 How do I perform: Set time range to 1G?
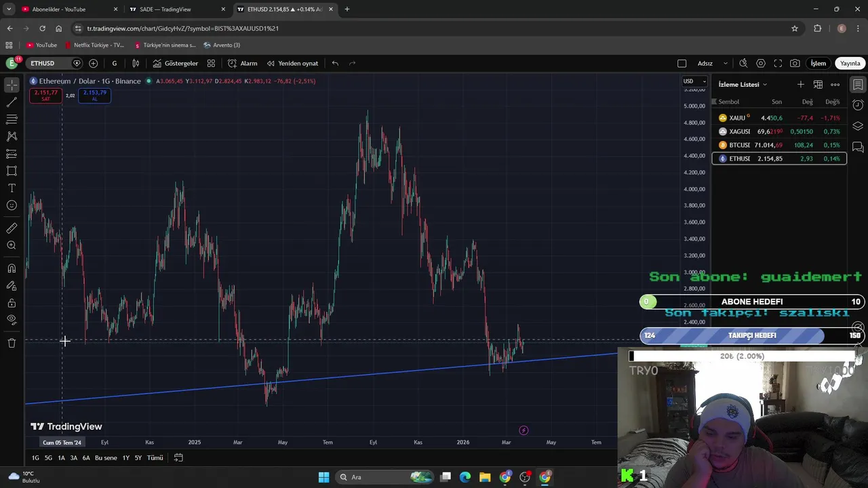[35, 458]
